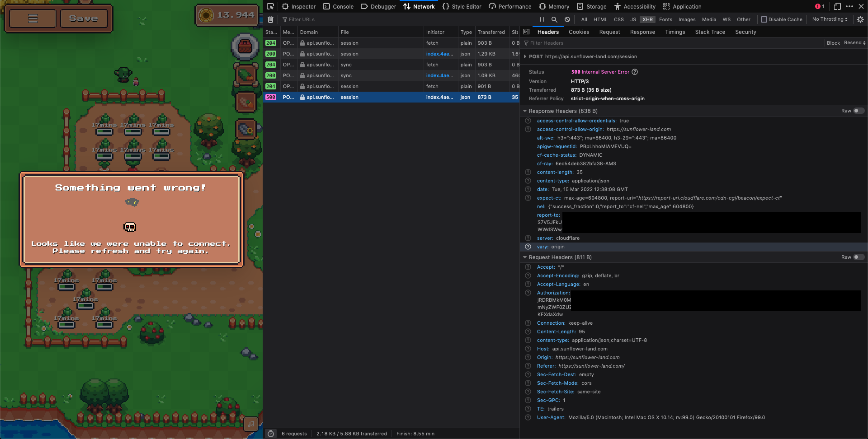Open devtools more options menu
The image size is (868, 439).
click(849, 6)
